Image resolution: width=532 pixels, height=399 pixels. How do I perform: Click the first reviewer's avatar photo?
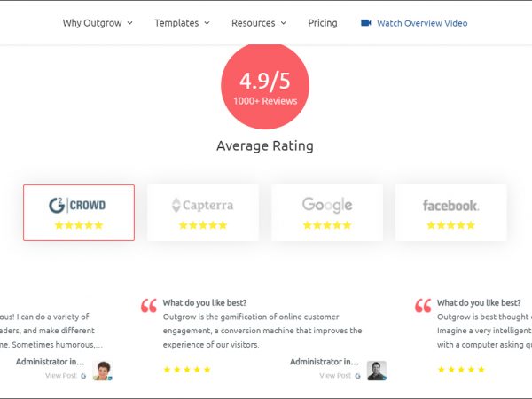click(103, 371)
